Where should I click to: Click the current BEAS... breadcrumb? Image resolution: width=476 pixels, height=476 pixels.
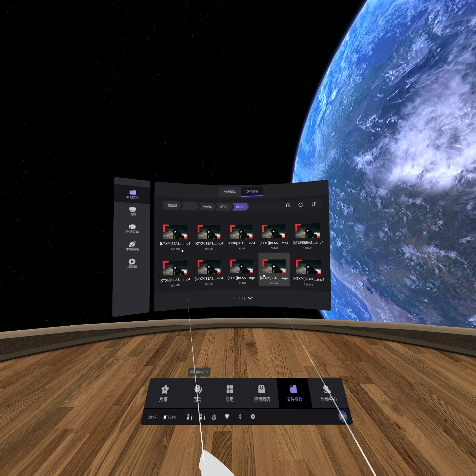click(x=240, y=207)
